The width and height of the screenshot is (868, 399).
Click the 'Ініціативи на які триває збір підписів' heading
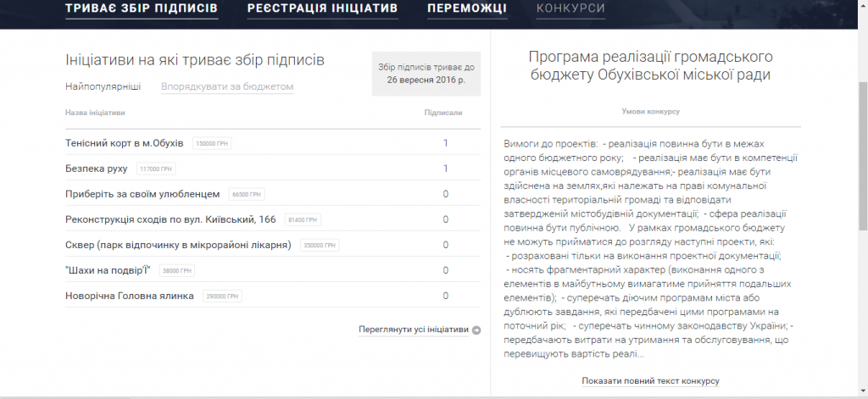[195, 60]
